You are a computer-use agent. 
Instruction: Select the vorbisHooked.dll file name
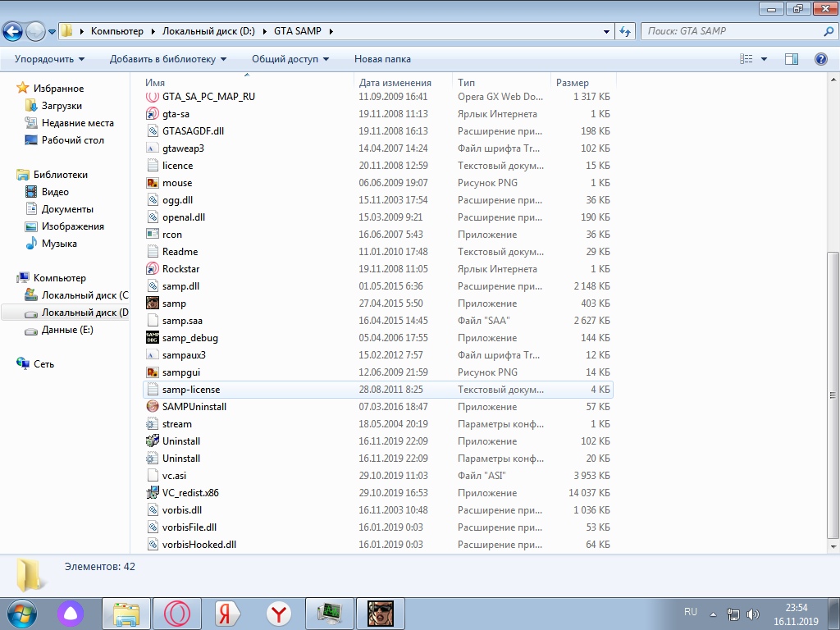click(199, 545)
